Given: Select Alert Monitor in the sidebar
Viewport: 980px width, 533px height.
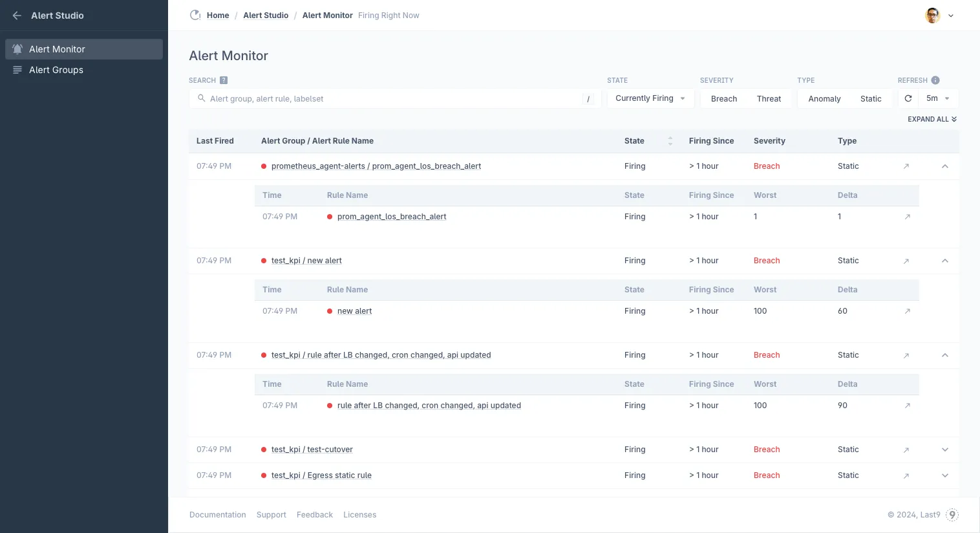Looking at the screenshot, I should coord(57,49).
